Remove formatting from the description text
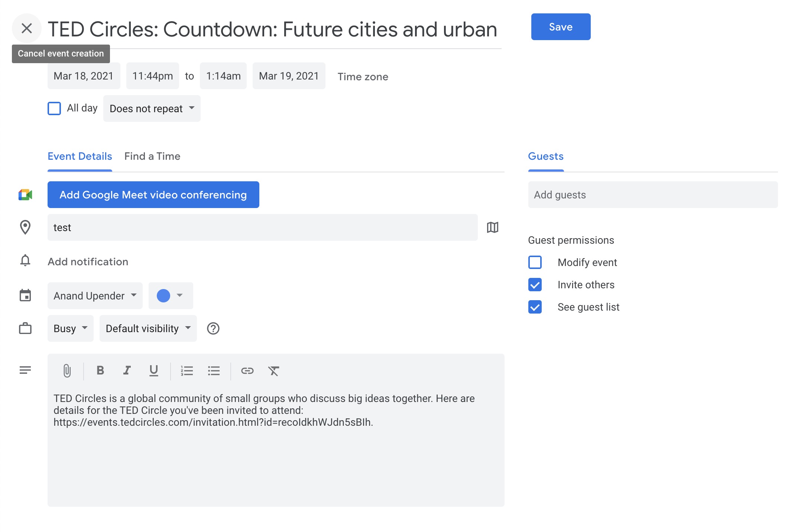This screenshot has width=804, height=532. pyautogui.click(x=274, y=371)
